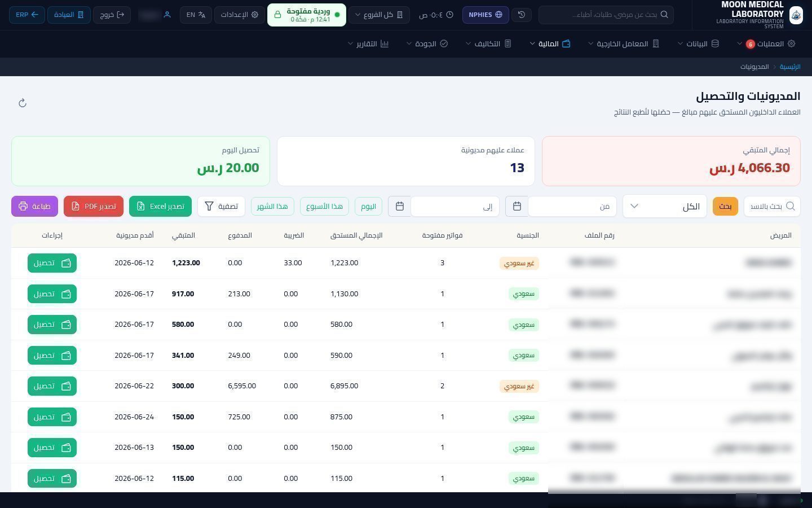Click the "من" start date field
This screenshot has width=812, height=508.
pos(572,207)
